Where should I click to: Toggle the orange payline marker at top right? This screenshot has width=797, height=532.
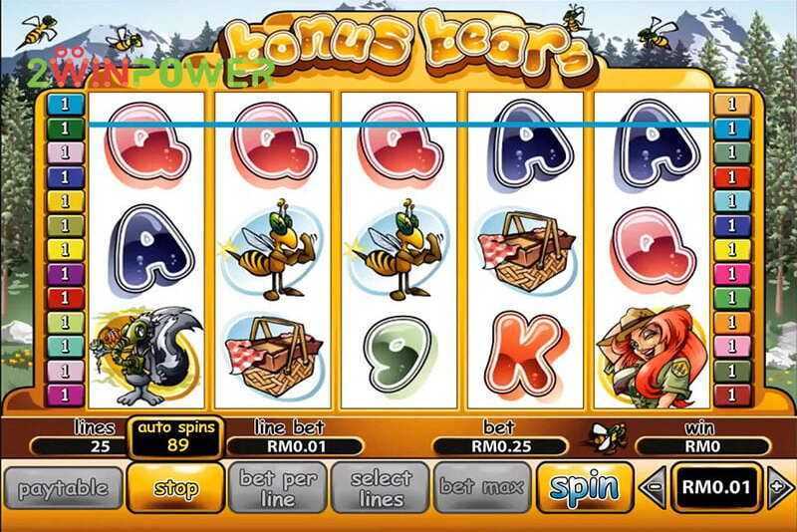pyautogui.click(x=732, y=105)
